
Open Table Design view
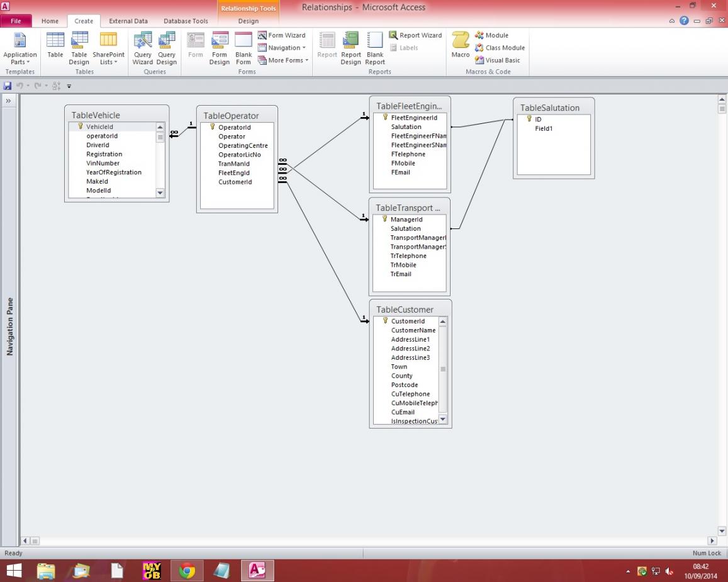pyautogui.click(x=79, y=48)
